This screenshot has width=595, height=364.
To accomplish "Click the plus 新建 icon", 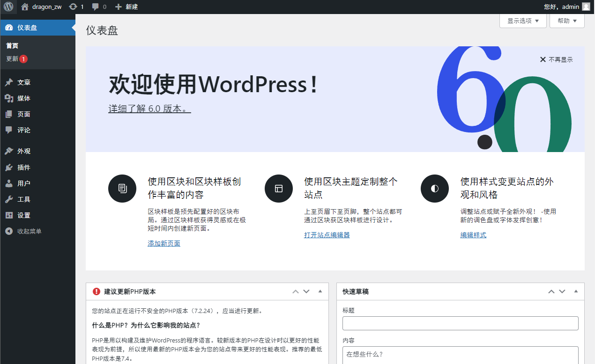I will tap(119, 7).
